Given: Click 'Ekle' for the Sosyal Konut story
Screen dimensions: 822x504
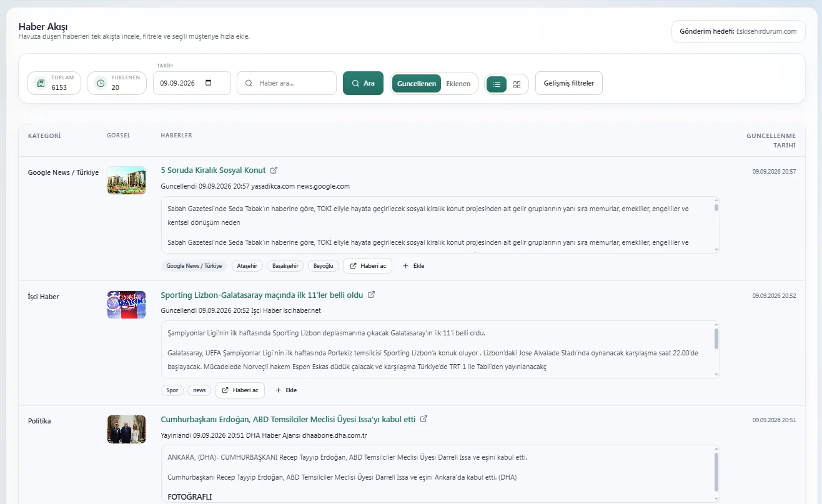Looking at the screenshot, I should [x=413, y=265].
